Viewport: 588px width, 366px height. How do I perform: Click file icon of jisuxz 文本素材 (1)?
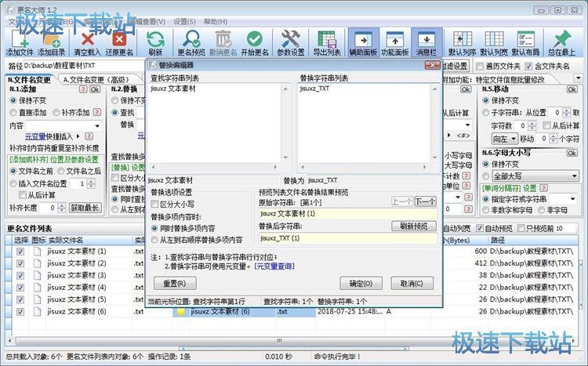(x=37, y=252)
